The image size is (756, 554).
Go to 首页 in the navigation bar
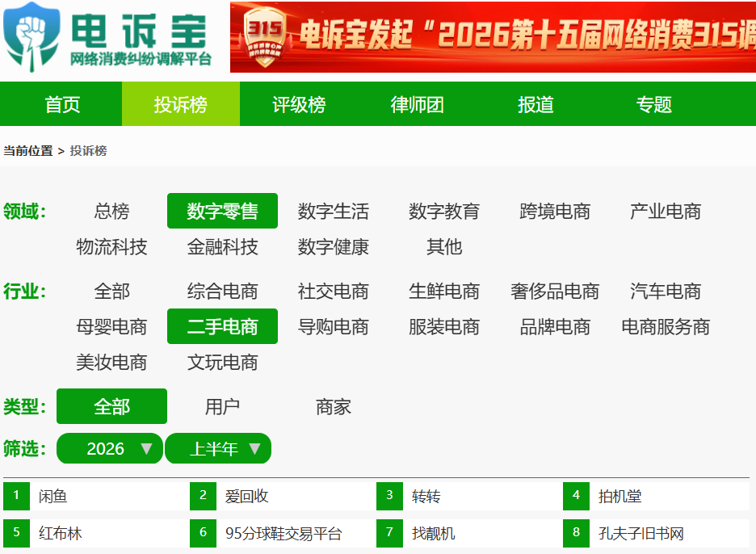63,104
